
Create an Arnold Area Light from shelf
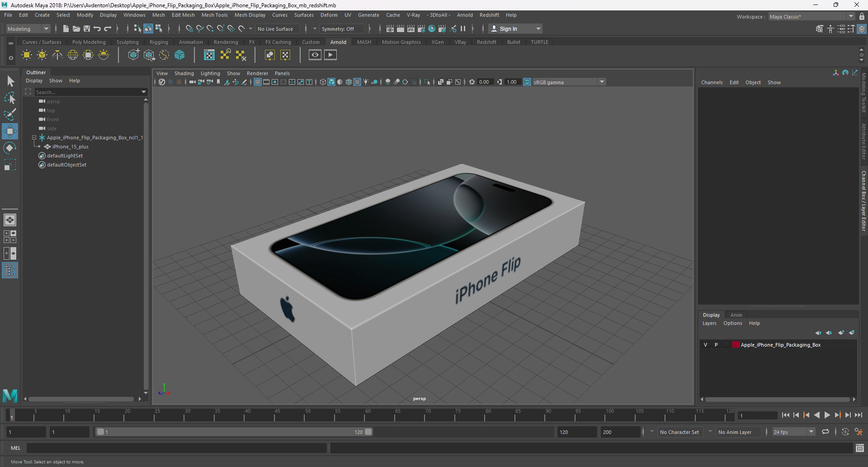click(x=27, y=55)
